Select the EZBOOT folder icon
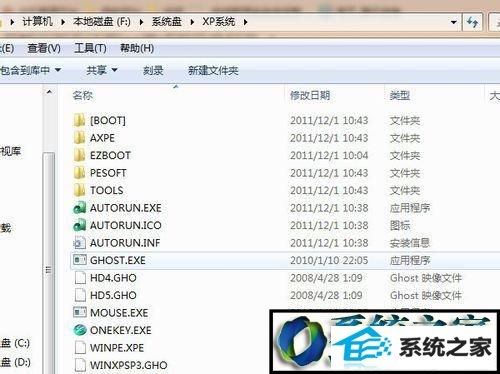This screenshot has height=374, width=500. [x=79, y=155]
